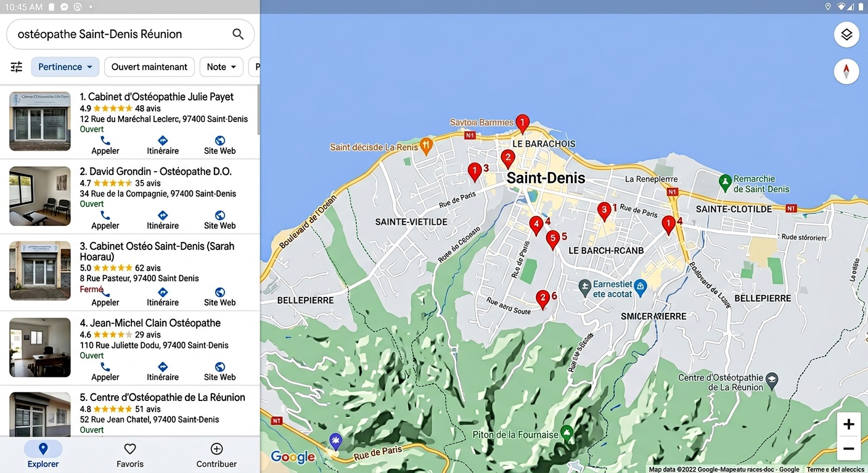Open Site Web for David Grondin
868x473 pixels.
click(220, 220)
